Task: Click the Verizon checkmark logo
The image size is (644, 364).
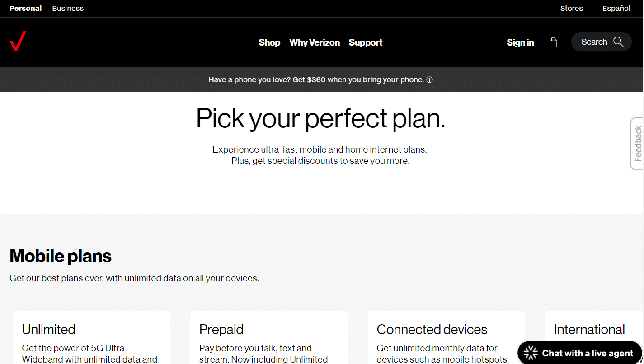Action: point(18,41)
